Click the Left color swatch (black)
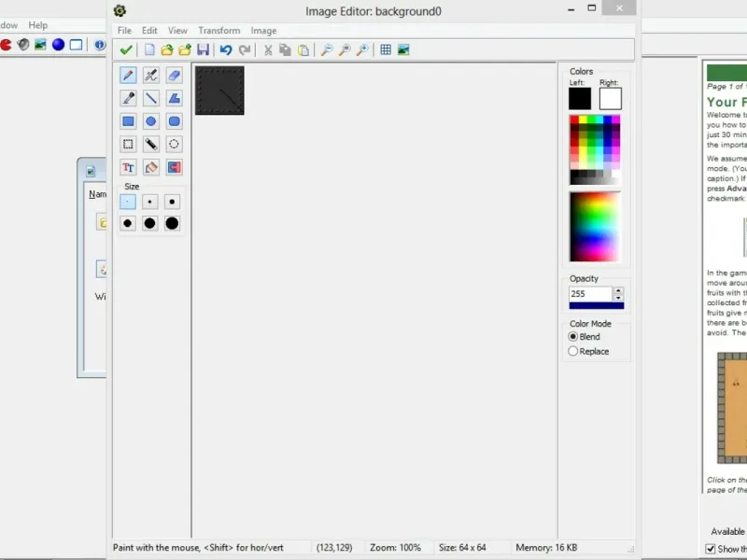The height and width of the screenshot is (560, 747). tap(580, 99)
